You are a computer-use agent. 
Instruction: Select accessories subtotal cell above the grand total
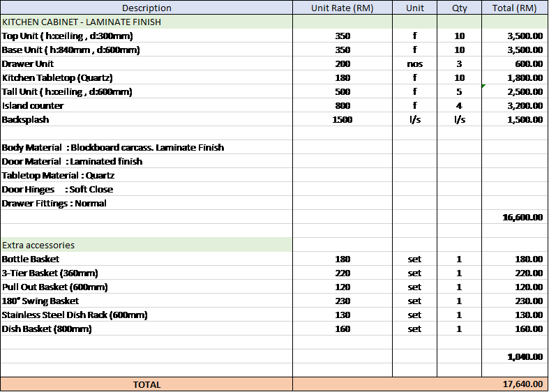click(x=514, y=356)
